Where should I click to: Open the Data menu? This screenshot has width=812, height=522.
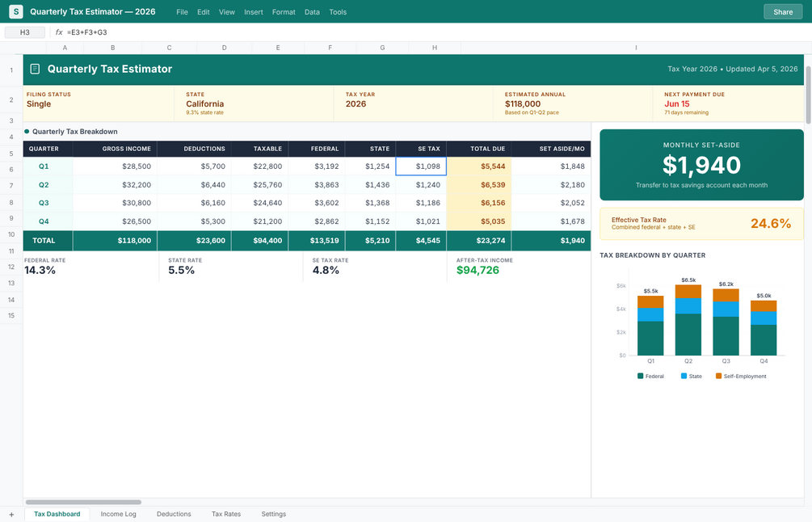(x=312, y=12)
